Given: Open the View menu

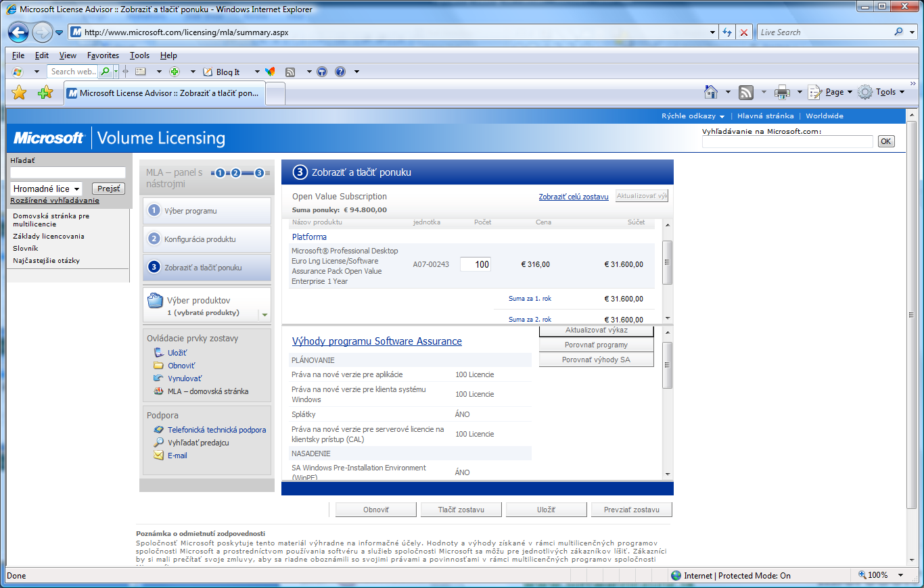Looking at the screenshot, I should coord(68,55).
